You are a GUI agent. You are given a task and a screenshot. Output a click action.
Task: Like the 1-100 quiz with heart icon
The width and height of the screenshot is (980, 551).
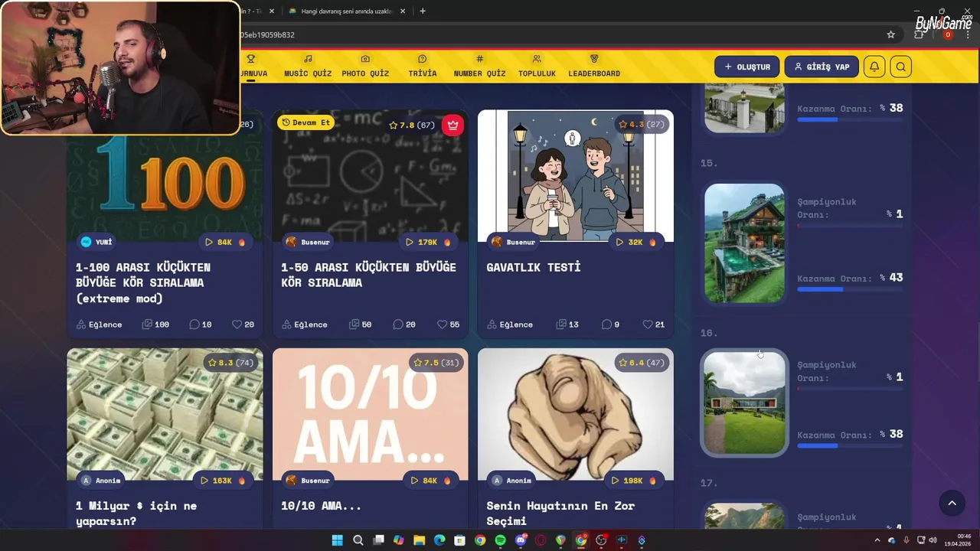(x=237, y=324)
